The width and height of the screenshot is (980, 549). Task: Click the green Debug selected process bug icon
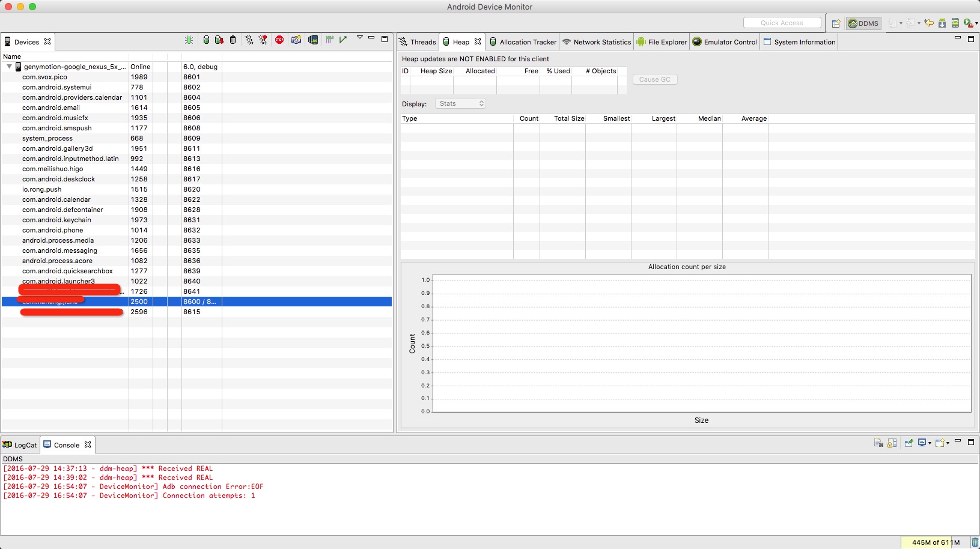[x=189, y=40]
